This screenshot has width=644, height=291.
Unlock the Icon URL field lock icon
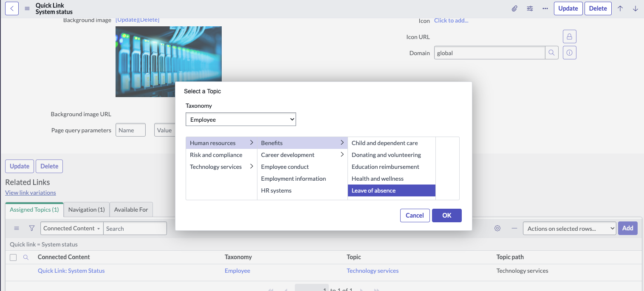(x=569, y=36)
